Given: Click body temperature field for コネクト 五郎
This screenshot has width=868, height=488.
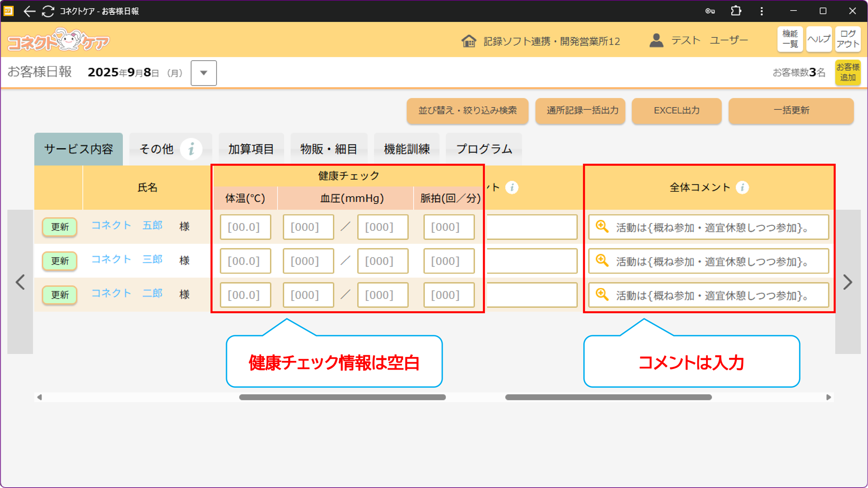Looking at the screenshot, I should (245, 227).
